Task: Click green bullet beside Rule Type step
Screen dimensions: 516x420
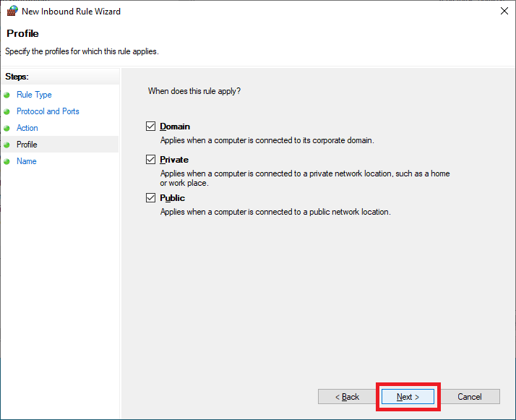Action: (7, 95)
